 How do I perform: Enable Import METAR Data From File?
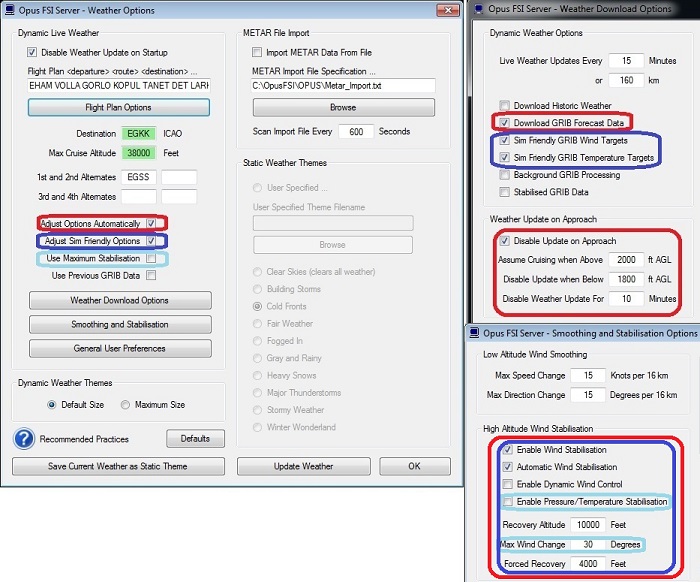tap(257, 52)
